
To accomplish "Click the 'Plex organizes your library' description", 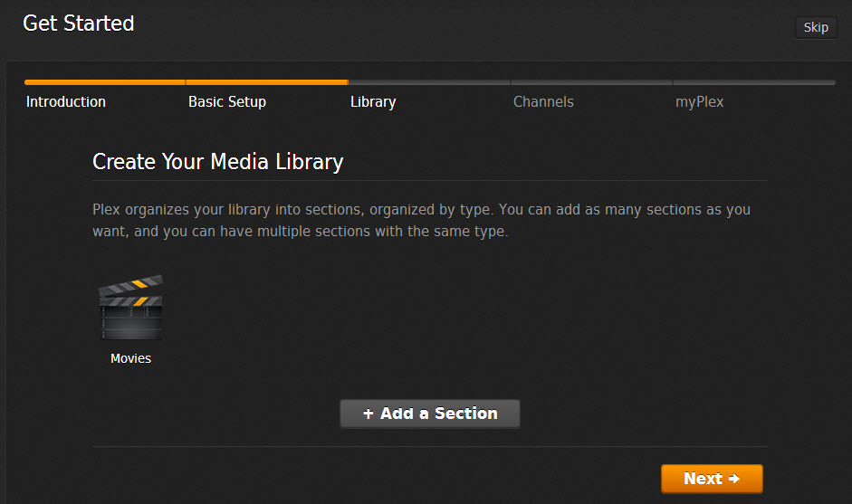I will click(421, 220).
